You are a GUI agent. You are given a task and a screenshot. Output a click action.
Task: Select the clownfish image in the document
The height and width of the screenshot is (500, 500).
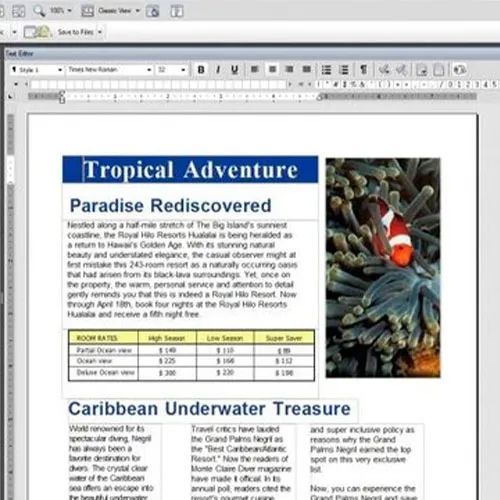[x=383, y=268]
